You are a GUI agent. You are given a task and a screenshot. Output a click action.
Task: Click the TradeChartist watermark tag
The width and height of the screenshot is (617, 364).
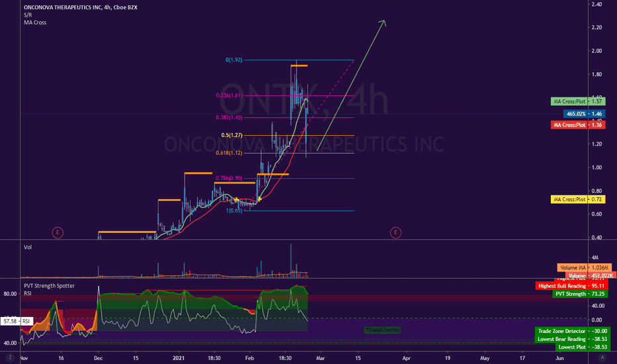[x=383, y=330]
